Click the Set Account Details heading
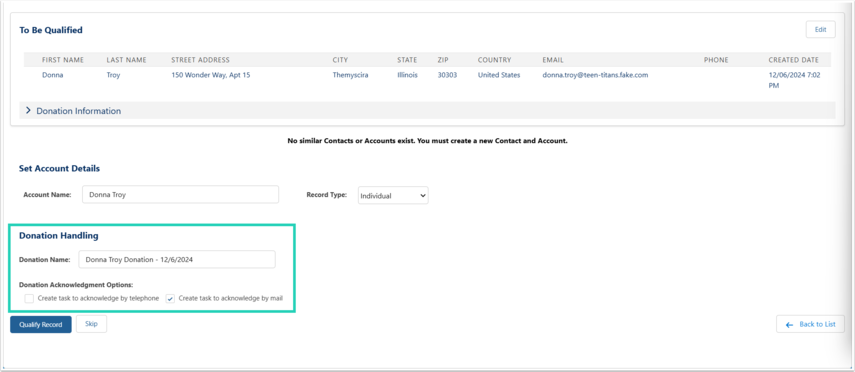Viewport: 855px width, 372px height. point(59,169)
